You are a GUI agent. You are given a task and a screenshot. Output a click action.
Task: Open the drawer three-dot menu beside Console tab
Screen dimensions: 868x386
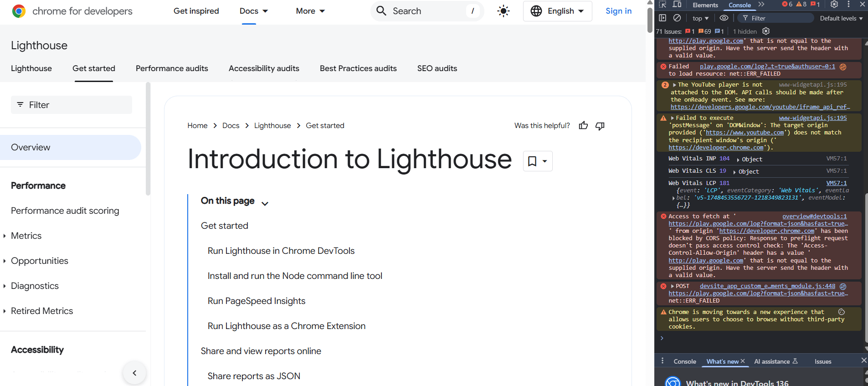coord(663,361)
